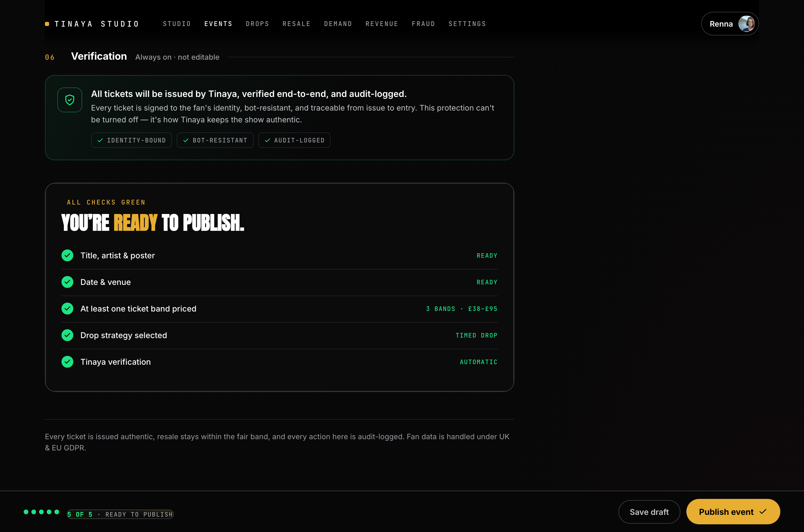This screenshot has width=804, height=532.
Task: Open the Drops nav item
Action: point(257,24)
